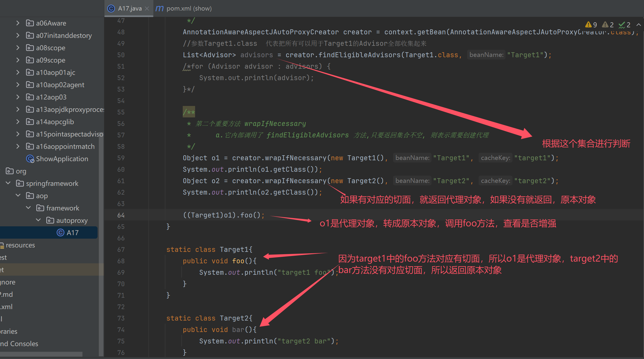Viewport: 644px width, 359px height.
Task: Expand the a07initanddestory package
Action: click(x=18, y=35)
